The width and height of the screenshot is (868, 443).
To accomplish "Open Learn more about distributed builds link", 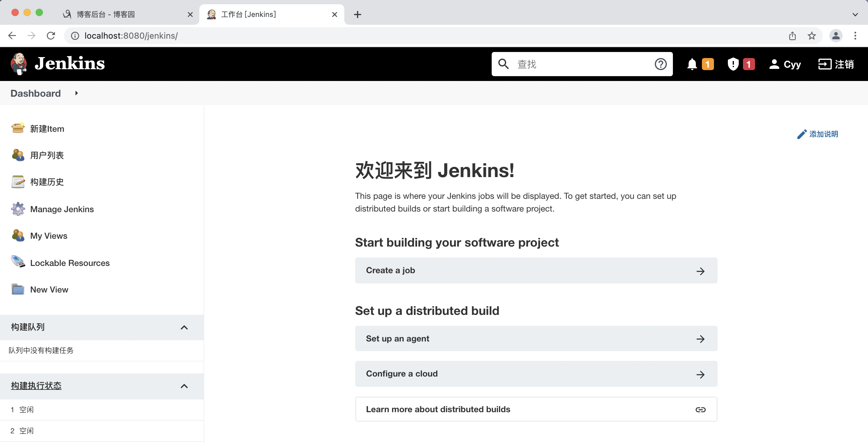I will point(536,409).
